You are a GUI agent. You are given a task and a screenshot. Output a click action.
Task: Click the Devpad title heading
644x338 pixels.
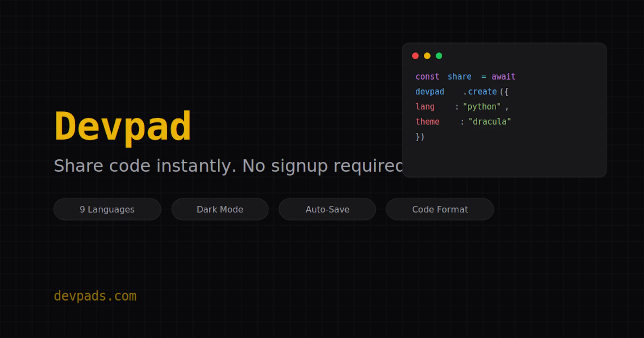pyautogui.click(x=123, y=127)
